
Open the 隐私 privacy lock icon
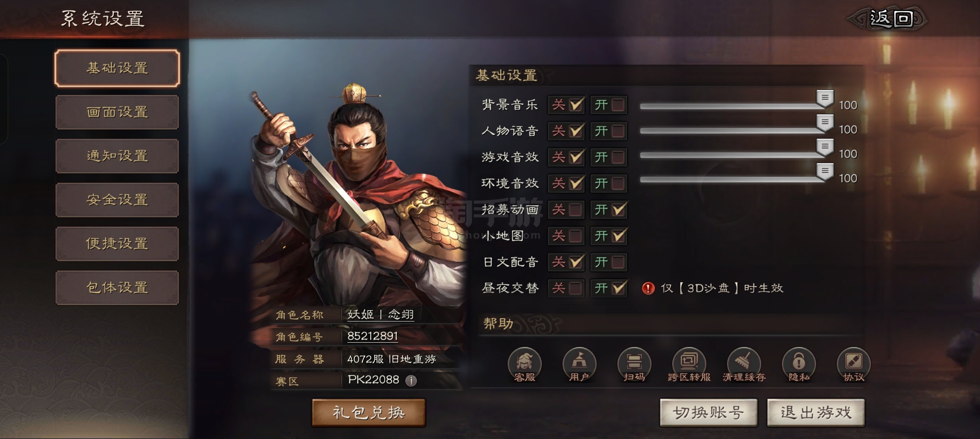tap(799, 365)
